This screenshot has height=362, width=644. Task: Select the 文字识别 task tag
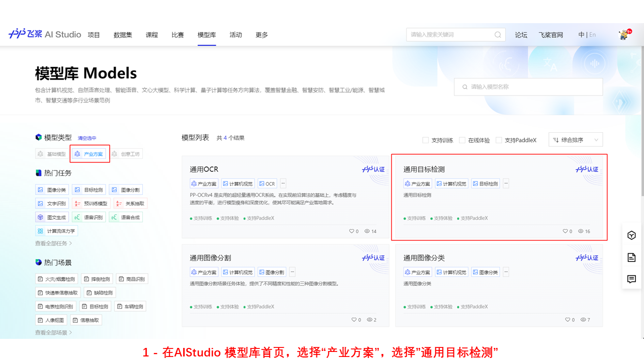[52, 204]
